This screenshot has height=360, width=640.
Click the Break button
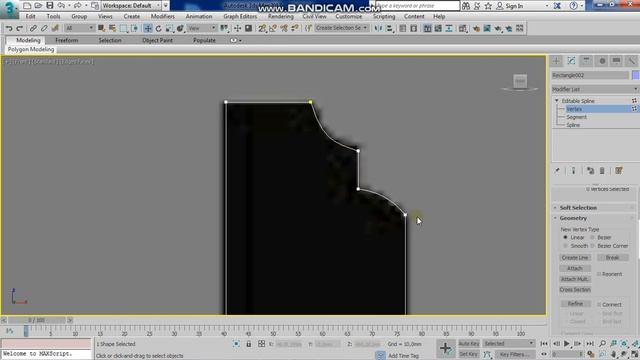[612, 258]
